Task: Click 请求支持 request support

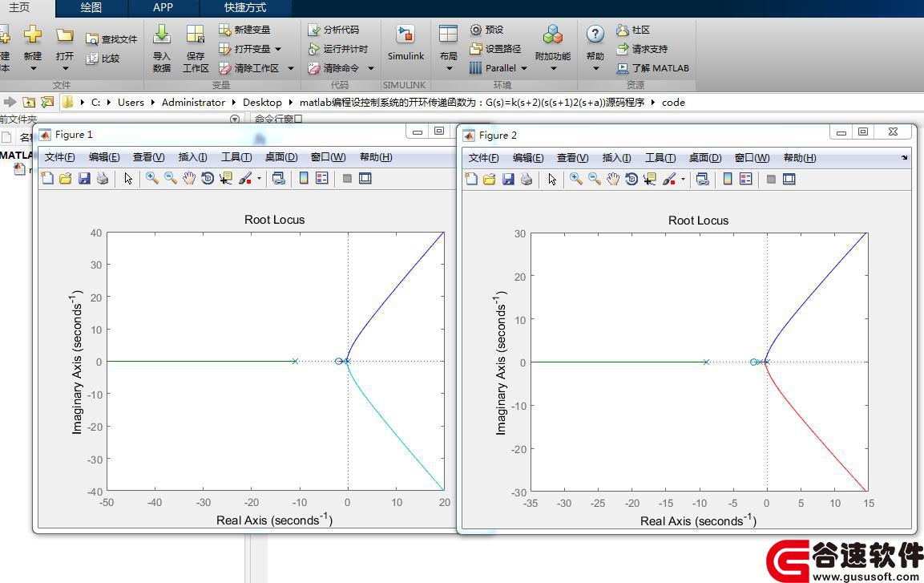Action: point(642,49)
